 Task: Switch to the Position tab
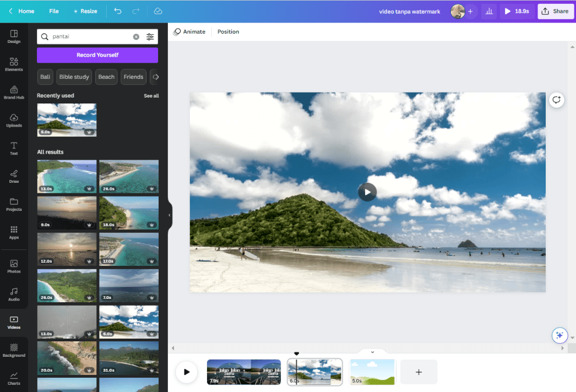228,31
